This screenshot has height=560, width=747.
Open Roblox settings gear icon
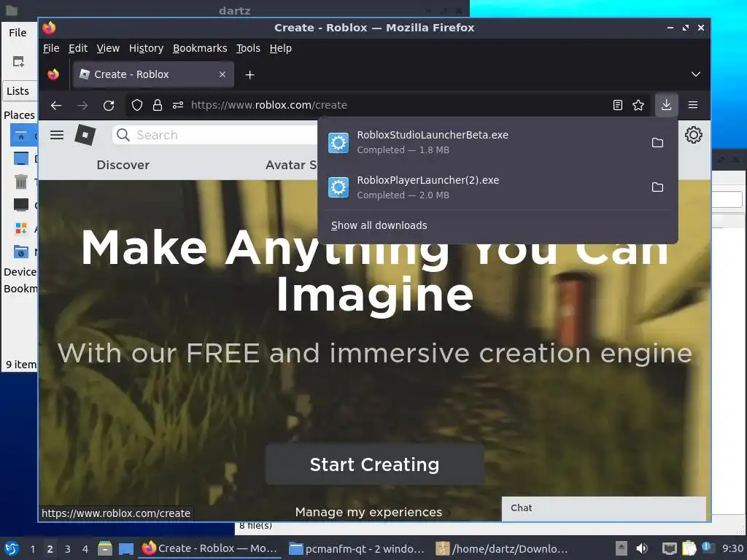[x=694, y=135]
